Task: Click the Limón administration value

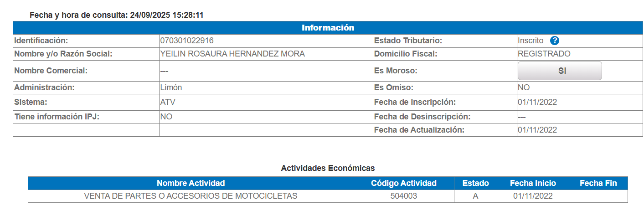Action: tap(171, 87)
